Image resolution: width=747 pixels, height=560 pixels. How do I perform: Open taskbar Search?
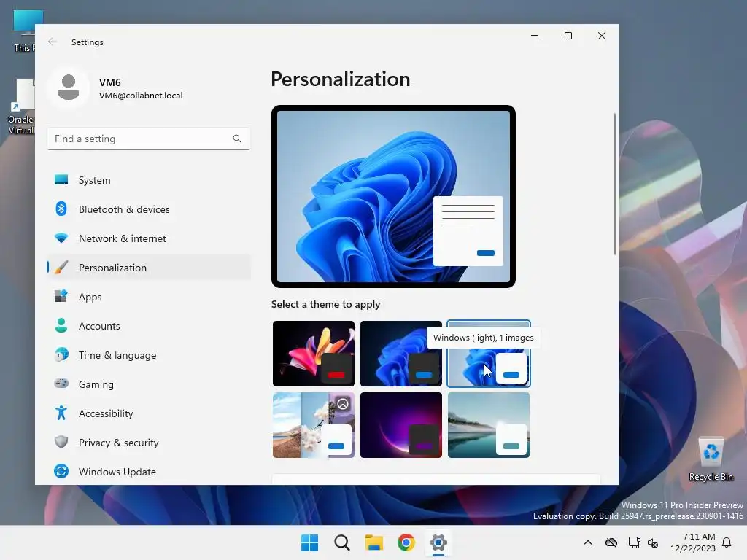pyautogui.click(x=342, y=542)
